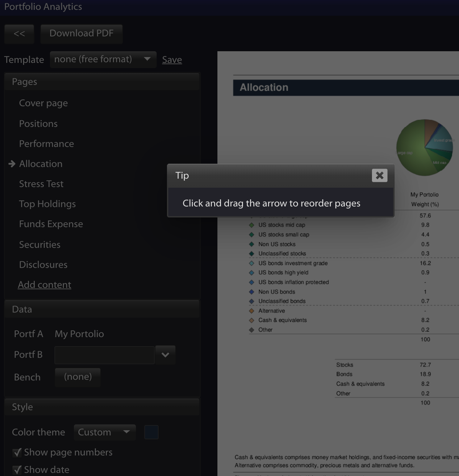Open the Disclosures page
This screenshot has height=476, width=459.
tap(43, 265)
